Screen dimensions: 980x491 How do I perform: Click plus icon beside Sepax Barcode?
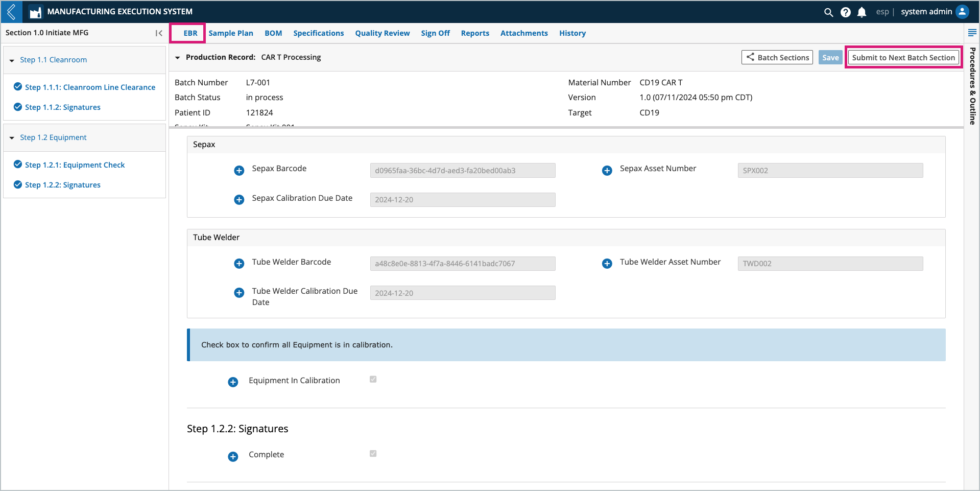click(x=239, y=171)
